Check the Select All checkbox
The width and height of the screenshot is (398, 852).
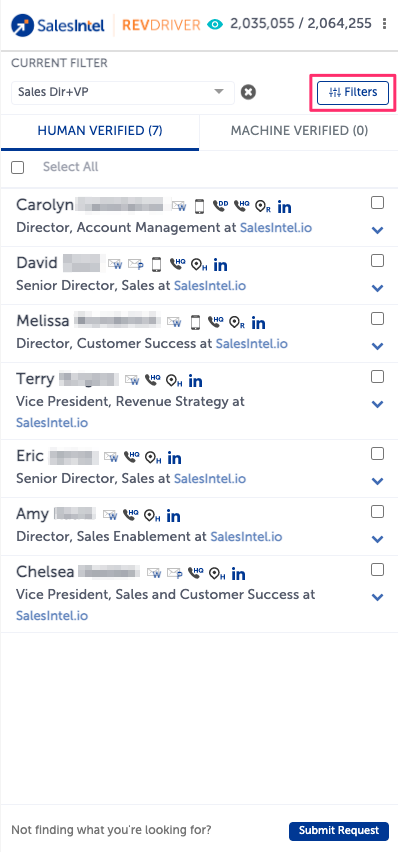click(x=18, y=167)
